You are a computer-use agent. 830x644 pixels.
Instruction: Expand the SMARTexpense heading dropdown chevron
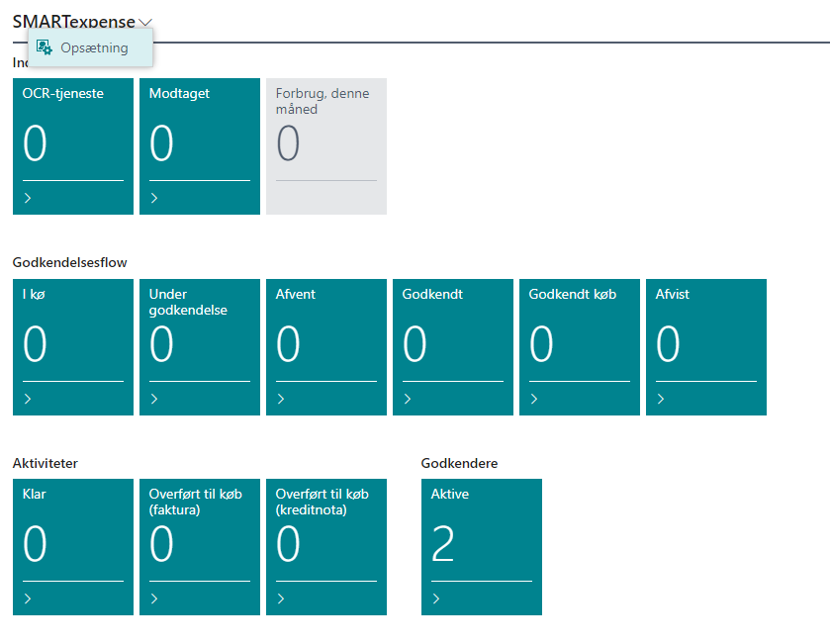pyautogui.click(x=146, y=22)
